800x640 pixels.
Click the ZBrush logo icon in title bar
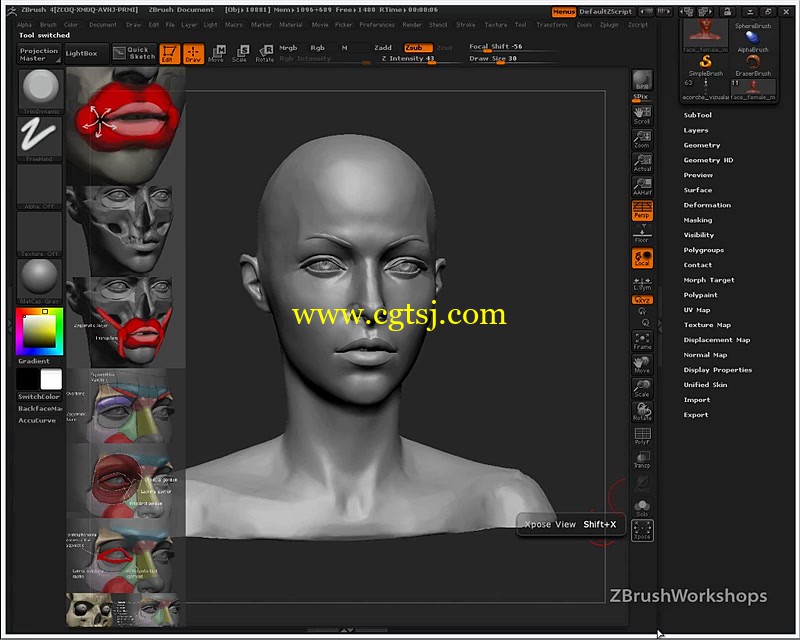[x=11, y=10]
